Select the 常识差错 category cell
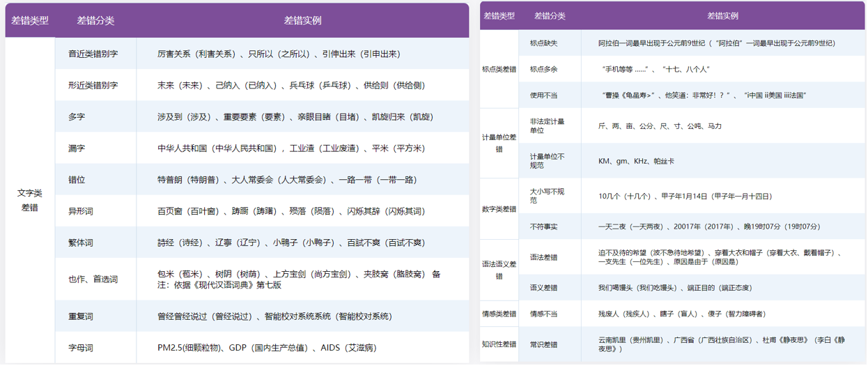 (x=543, y=344)
